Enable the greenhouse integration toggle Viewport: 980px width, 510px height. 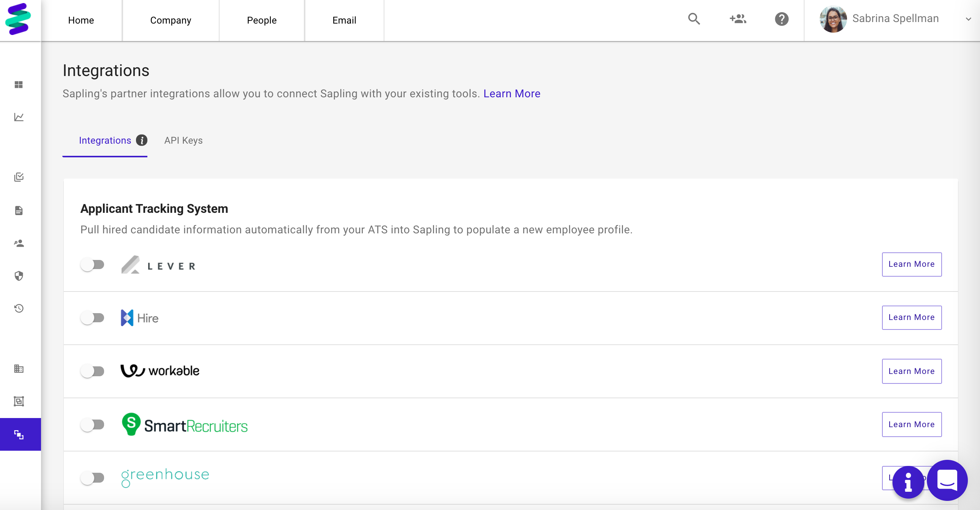point(92,478)
